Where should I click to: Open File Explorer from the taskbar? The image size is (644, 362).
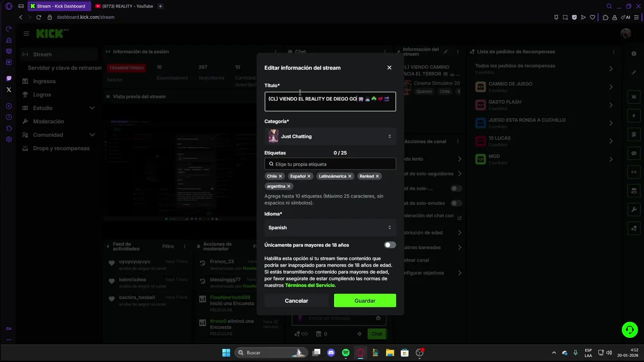click(390, 353)
